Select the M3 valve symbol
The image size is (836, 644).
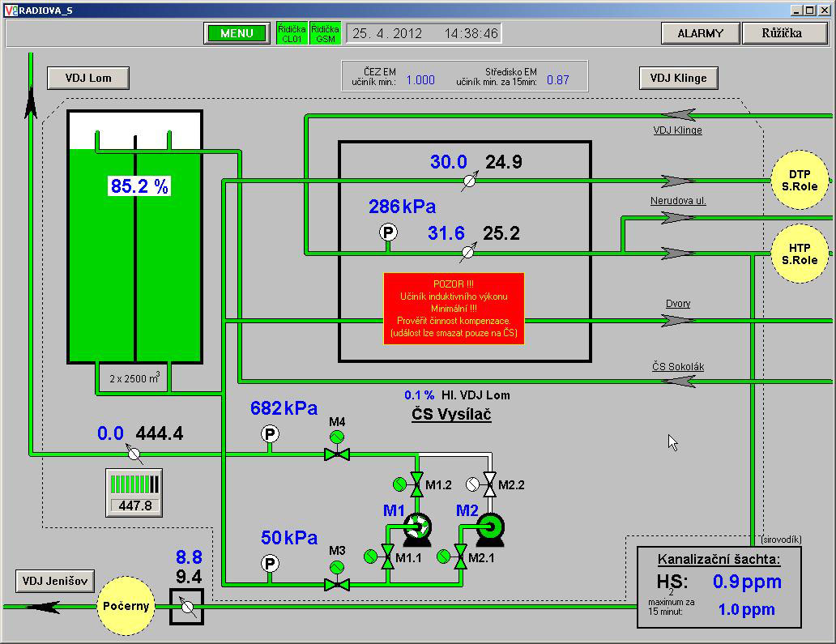pyautogui.click(x=336, y=582)
